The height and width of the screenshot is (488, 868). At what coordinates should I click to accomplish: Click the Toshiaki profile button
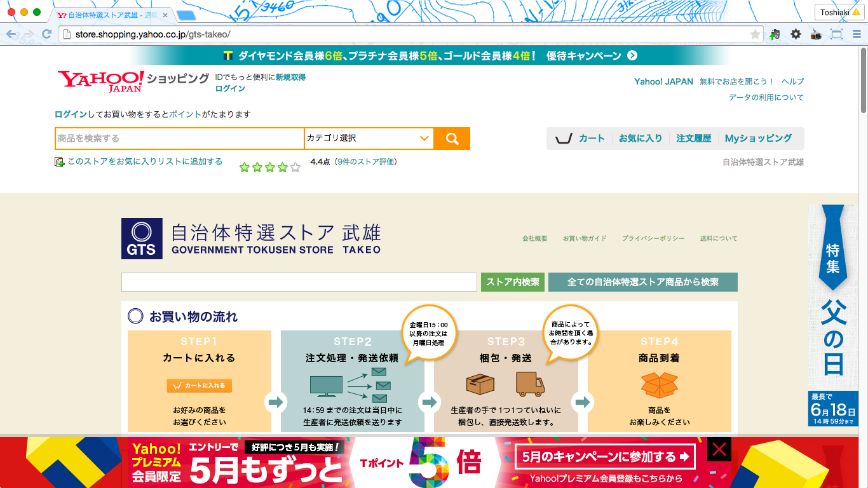click(x=839, y=12)
